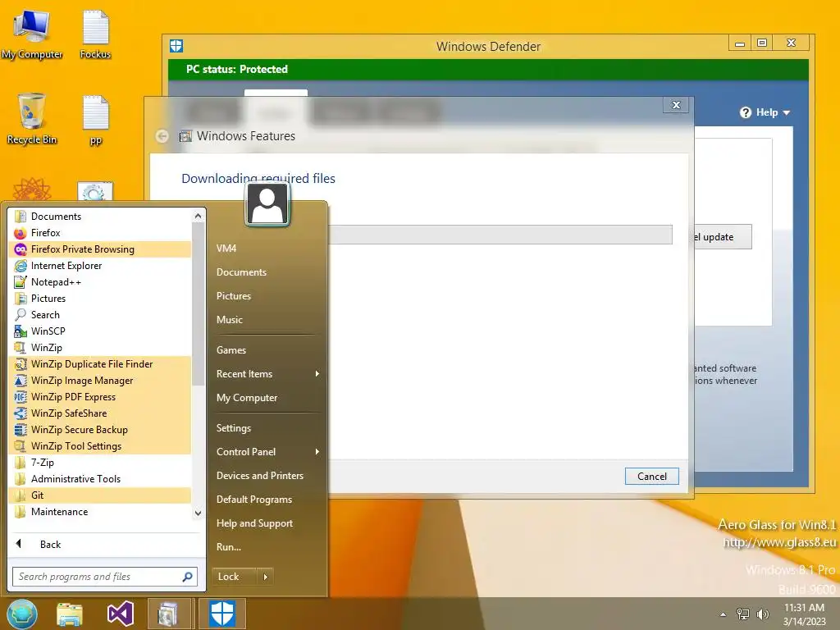Open WinZip Image Manager
840x630 pixels.
pyautogui.click(x=100, y=381)
